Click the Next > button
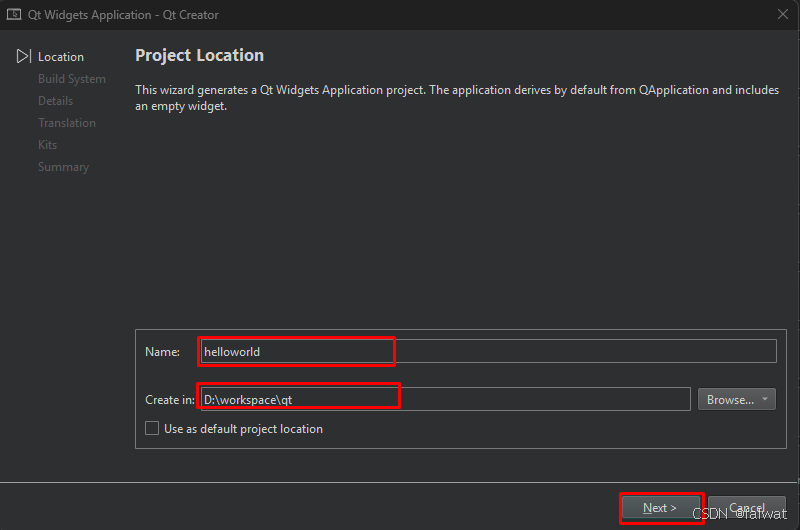 (660, 508)
